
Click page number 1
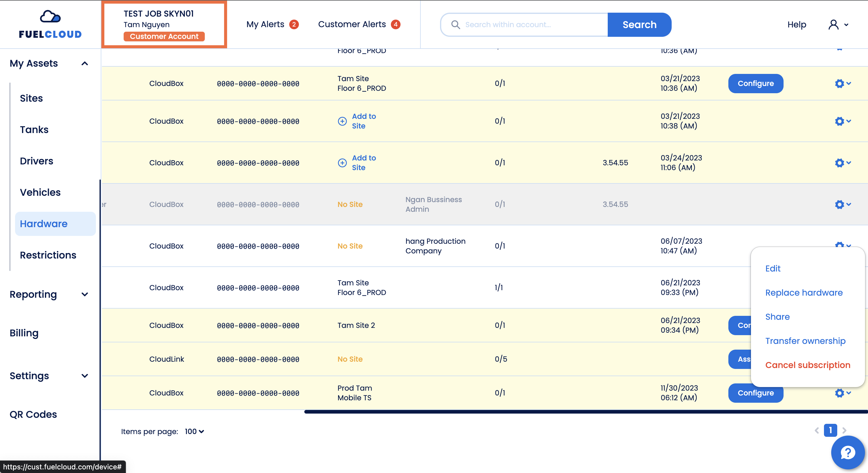(830, 430)
